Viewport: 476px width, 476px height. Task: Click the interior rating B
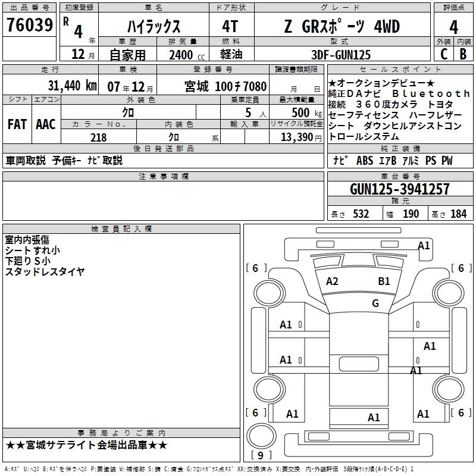pos(463,54)
